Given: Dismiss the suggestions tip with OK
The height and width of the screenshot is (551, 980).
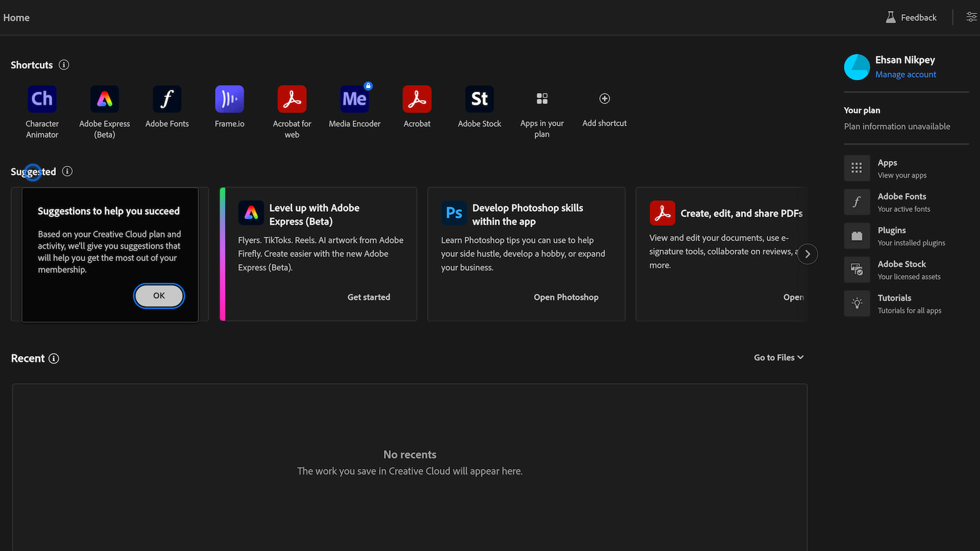Looking at the screenshot, I should coord(159,296).
